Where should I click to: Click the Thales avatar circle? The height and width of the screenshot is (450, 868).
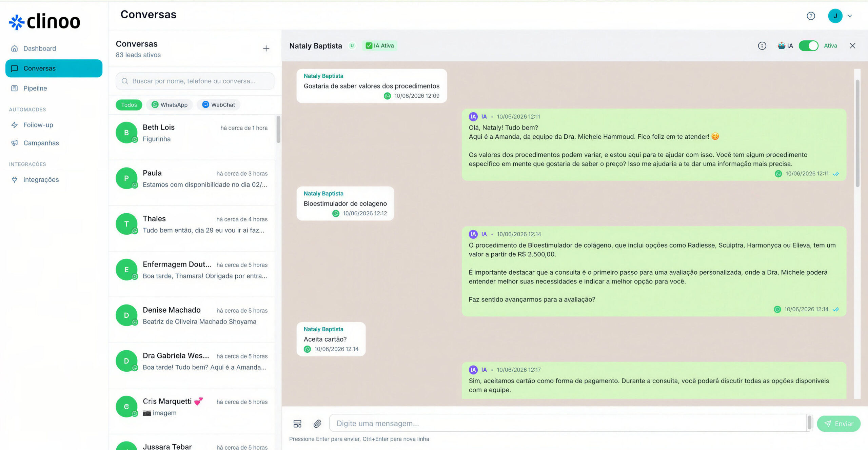(x=126, y=224)
